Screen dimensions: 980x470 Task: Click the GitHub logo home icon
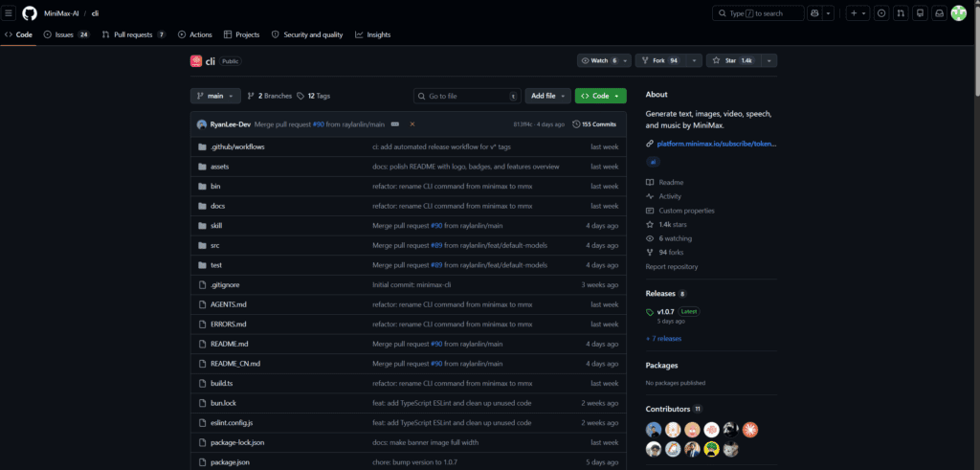30,13
